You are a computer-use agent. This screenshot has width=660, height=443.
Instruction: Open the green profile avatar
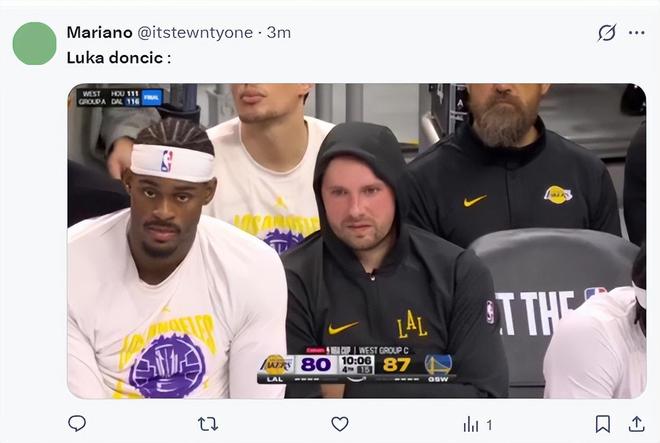[35, 43]
